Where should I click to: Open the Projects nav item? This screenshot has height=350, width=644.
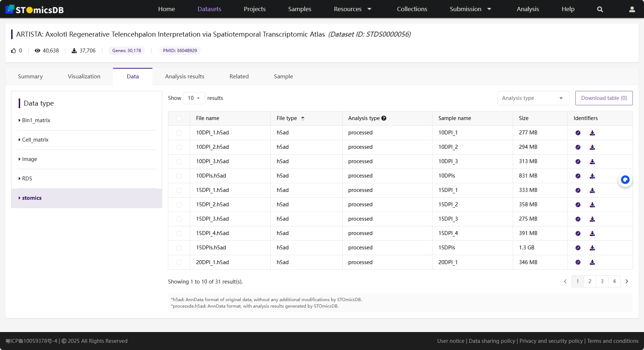pos(255,9)
